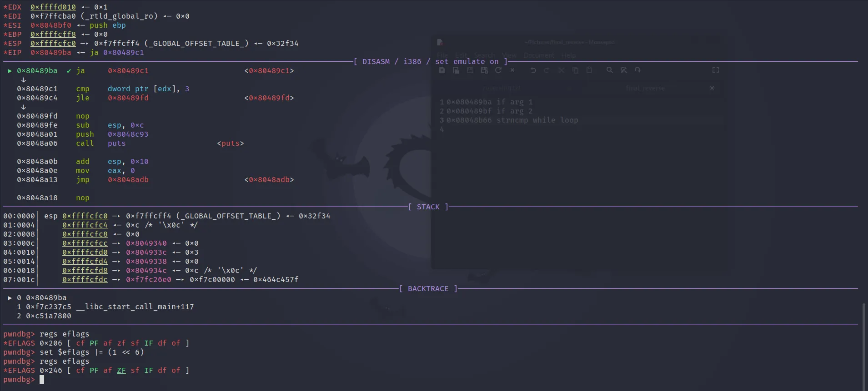Image resolution: width=868 pixels, height=391 pixels.
Task: Click the jmp target <0x8048adb>
Action: tap(269, 180)
